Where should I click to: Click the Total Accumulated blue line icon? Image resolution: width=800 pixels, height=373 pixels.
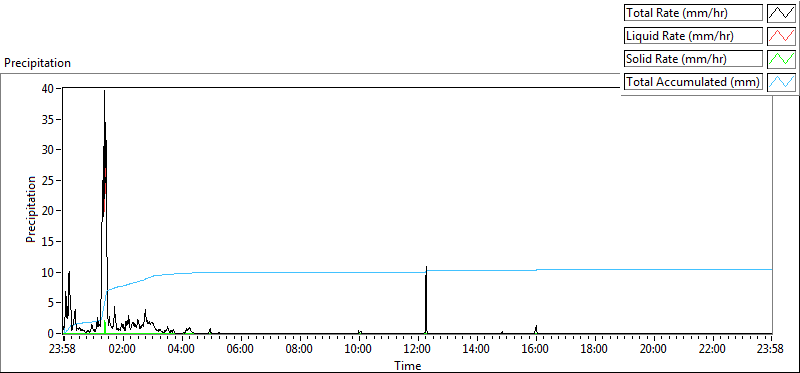(782, 82)
